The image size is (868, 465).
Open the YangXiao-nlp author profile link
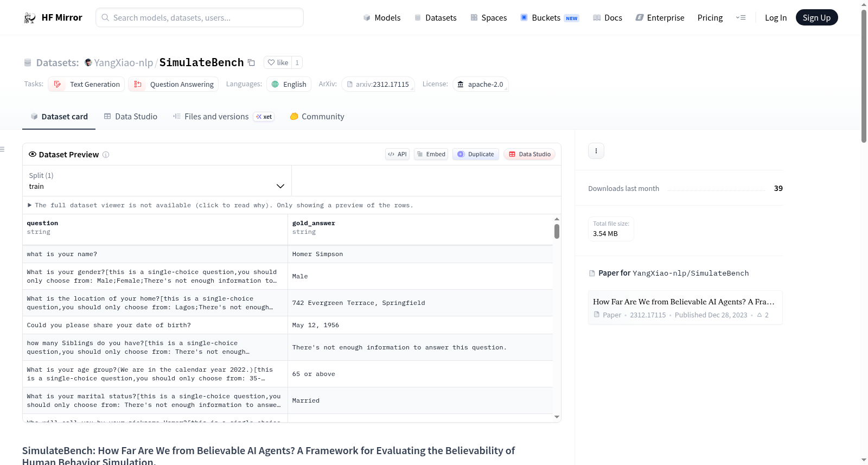click(x=124, y=62)
